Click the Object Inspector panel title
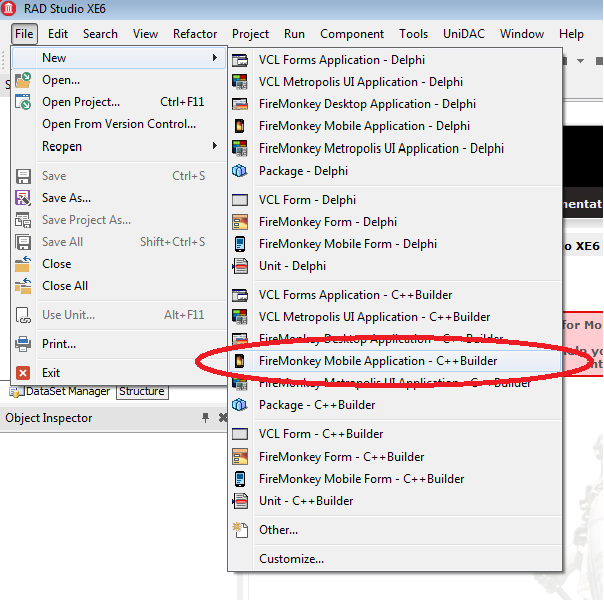Viewport: 604px width, 600px height. point(49,418)
